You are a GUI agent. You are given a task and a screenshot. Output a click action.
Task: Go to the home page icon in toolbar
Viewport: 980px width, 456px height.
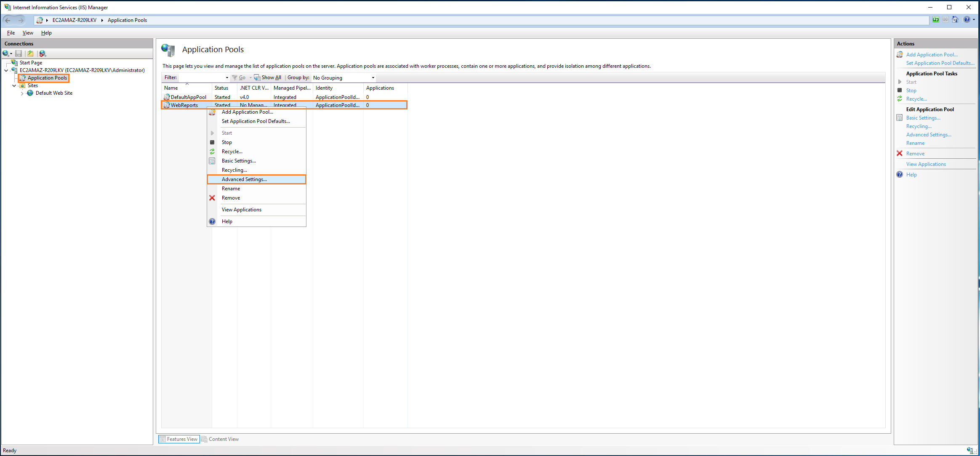pos(955,20)
